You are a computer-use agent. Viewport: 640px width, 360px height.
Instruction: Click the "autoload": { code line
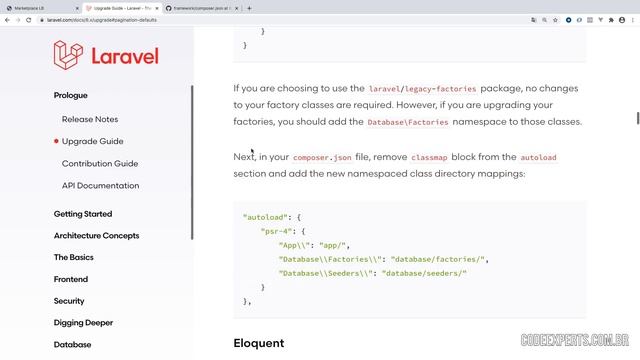pyautogui.click(x=271, y=217)
